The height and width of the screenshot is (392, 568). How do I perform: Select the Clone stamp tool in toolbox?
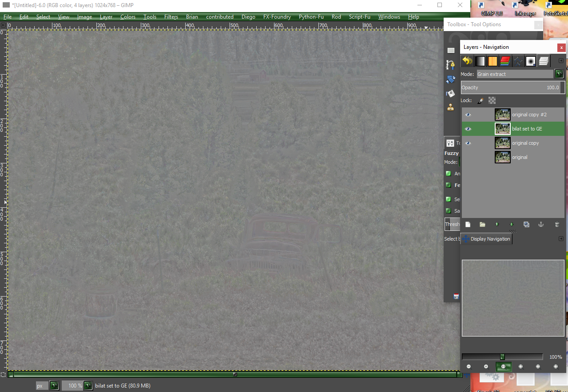[x=451, y=107]
